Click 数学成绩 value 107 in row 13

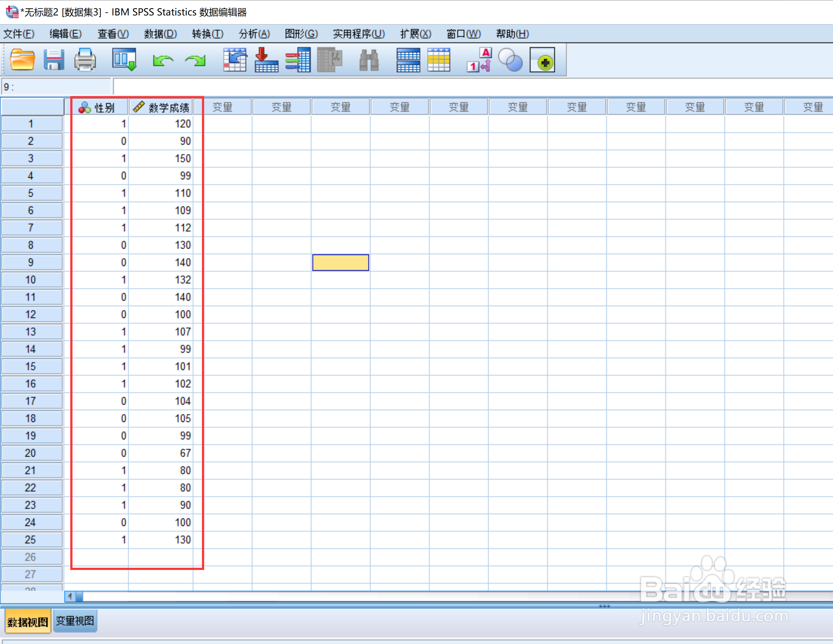click(x=161, y=332)
